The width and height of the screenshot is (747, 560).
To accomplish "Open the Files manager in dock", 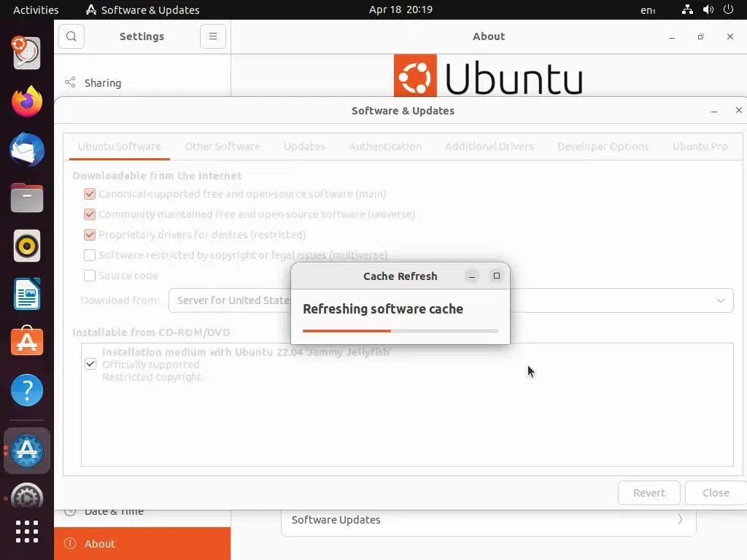I will click(27, 198).
